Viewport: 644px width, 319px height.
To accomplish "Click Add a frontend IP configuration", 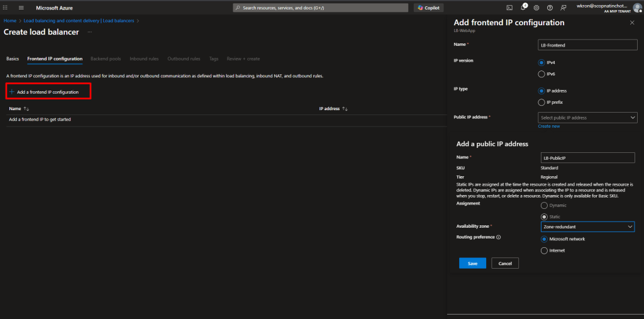I will (48, 92).
